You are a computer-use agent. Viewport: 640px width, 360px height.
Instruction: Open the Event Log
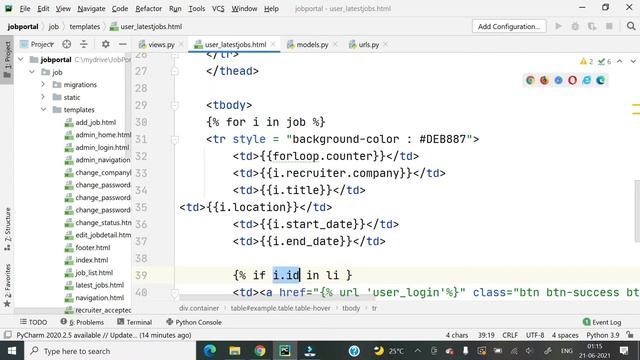coord(602,322)
